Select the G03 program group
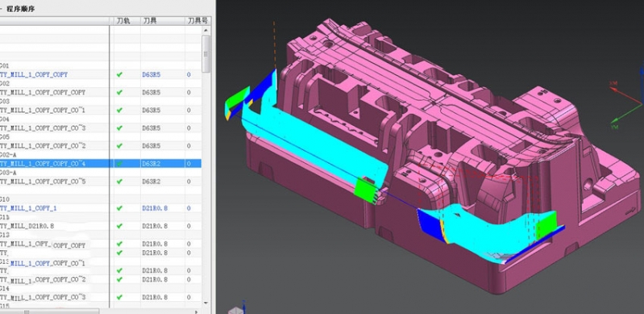 (5, 101)
